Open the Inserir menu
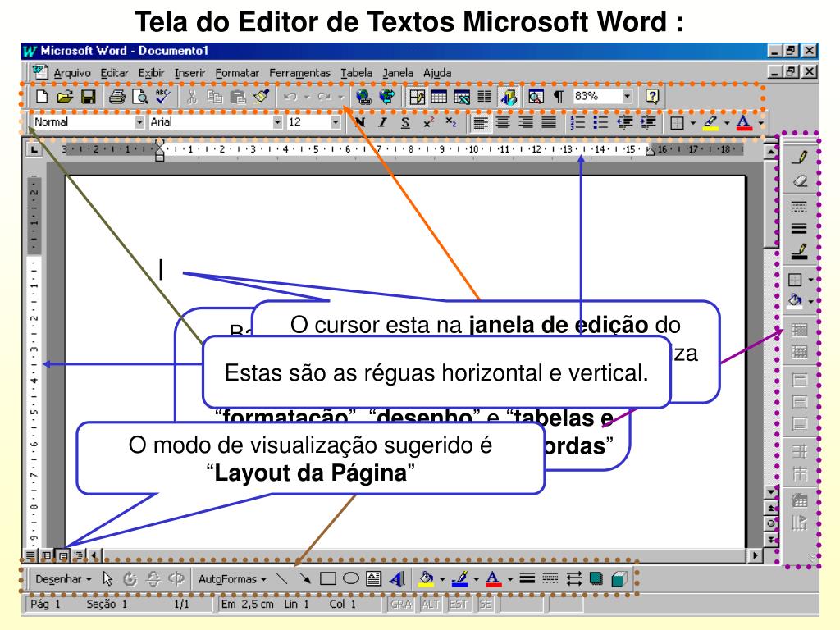 pos(189,73)
